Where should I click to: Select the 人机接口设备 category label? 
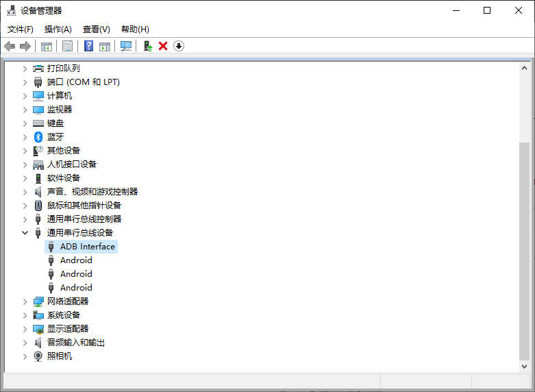click(x=72, y=164)
